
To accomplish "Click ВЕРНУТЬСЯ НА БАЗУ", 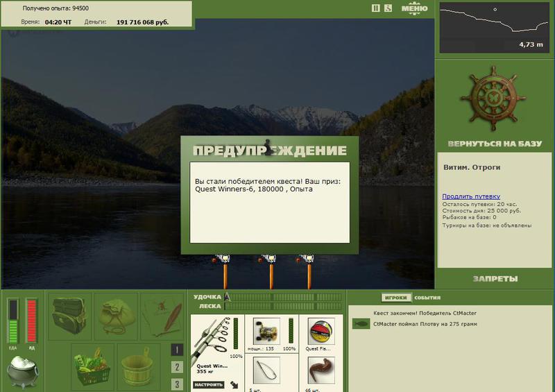I will coord(495,144).
